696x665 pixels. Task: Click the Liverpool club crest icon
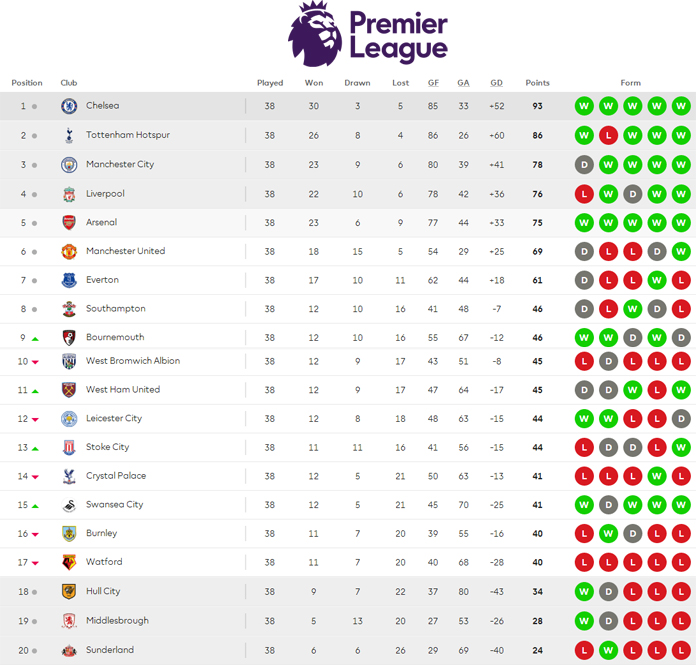[69, 193]
